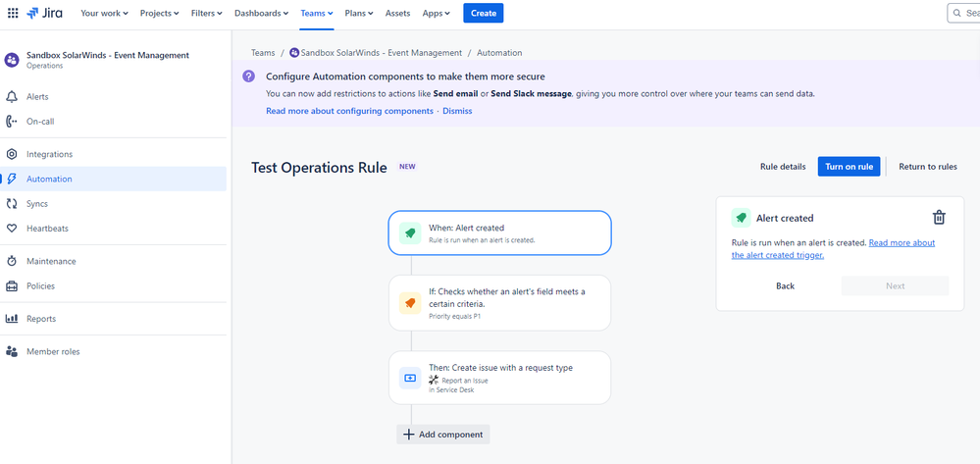This screenshot has height=464, width=980.
Task: Click the team icon in breadcrumb
Action: [x=294, y=53]
